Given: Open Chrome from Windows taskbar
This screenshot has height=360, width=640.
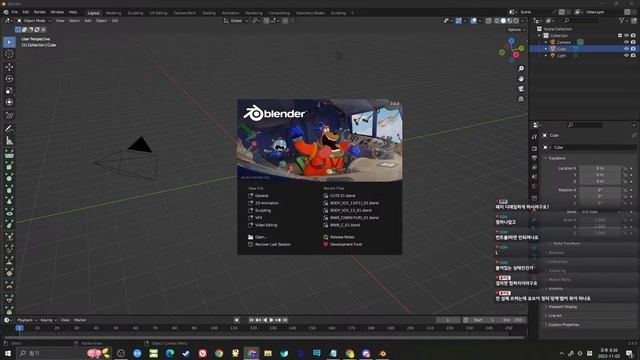Looking at the screenshot, I should pyautogui.click(x=219, y=353).
